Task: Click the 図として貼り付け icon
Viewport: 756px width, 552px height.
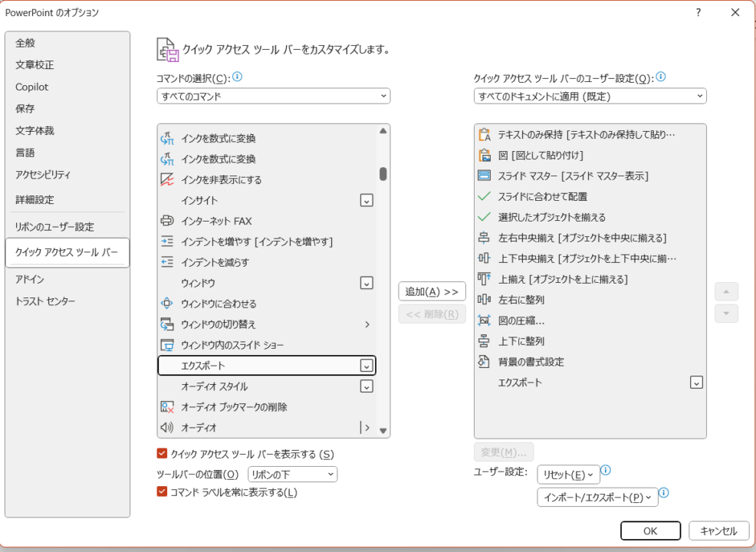Action: coord(484,155)
